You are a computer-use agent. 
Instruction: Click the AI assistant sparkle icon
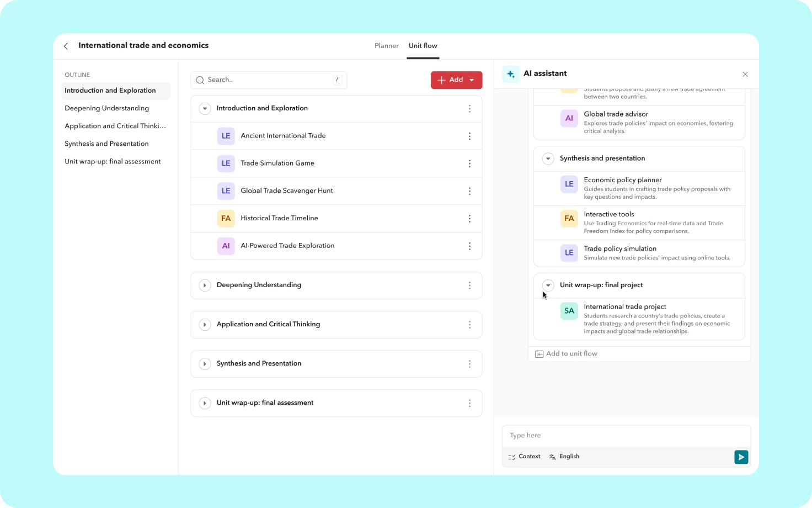511,74
